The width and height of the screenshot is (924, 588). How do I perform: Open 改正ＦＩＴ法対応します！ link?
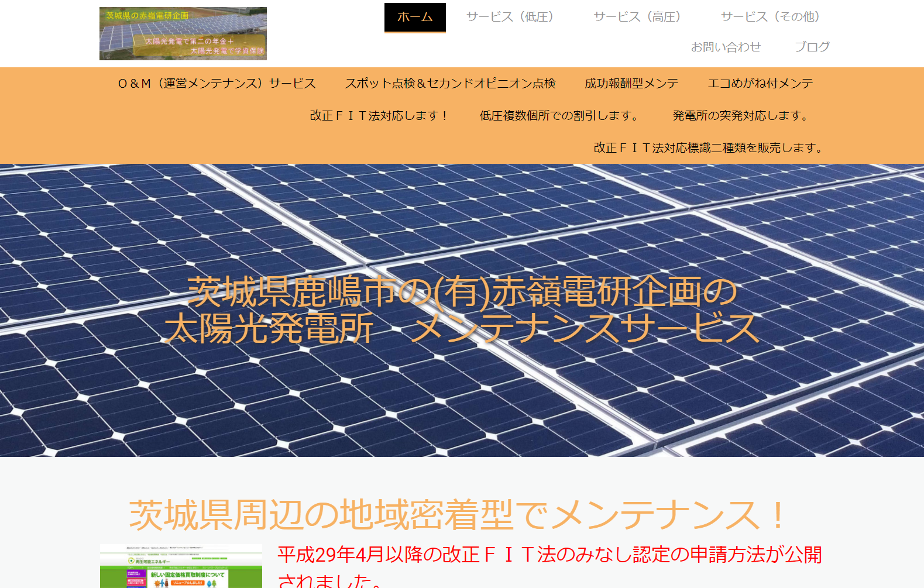[380, 116]
